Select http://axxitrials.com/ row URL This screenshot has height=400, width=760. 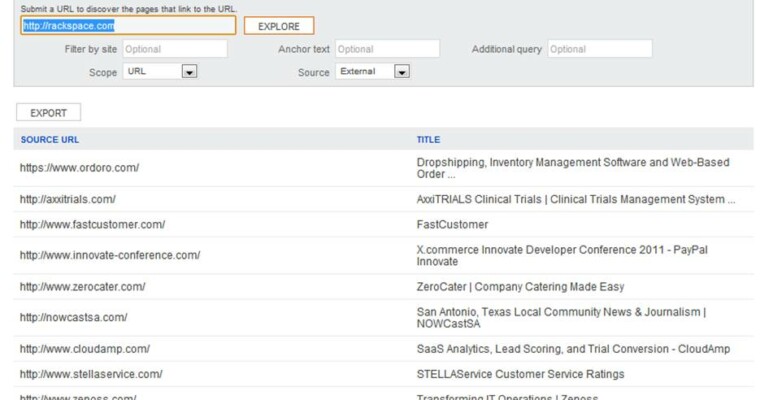point(68,199)
